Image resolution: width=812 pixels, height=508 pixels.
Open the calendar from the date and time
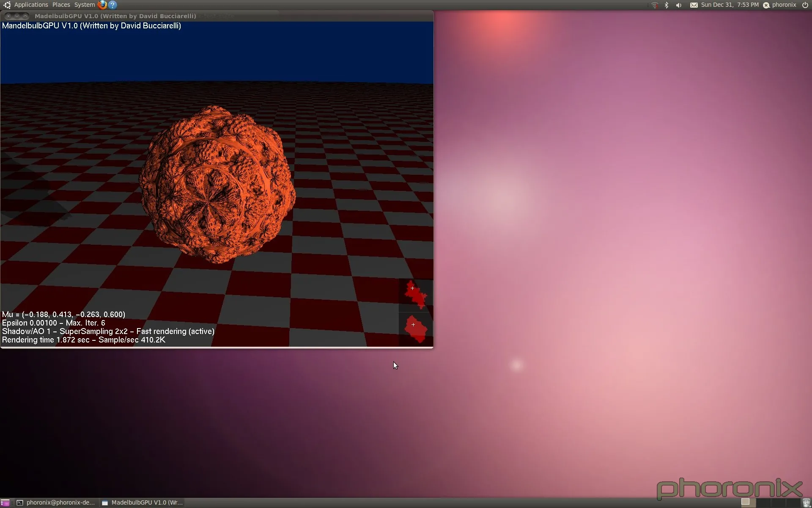[730, 5]
